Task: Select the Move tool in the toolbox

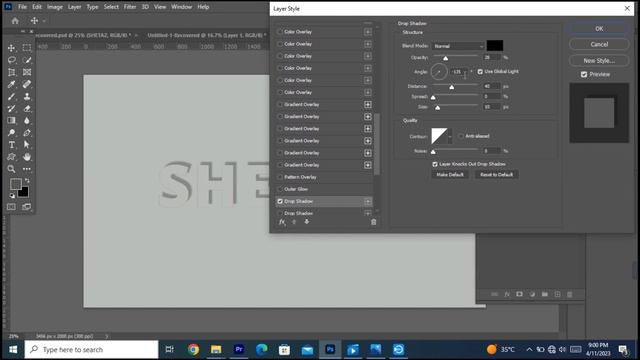Action: coord(11,48)
